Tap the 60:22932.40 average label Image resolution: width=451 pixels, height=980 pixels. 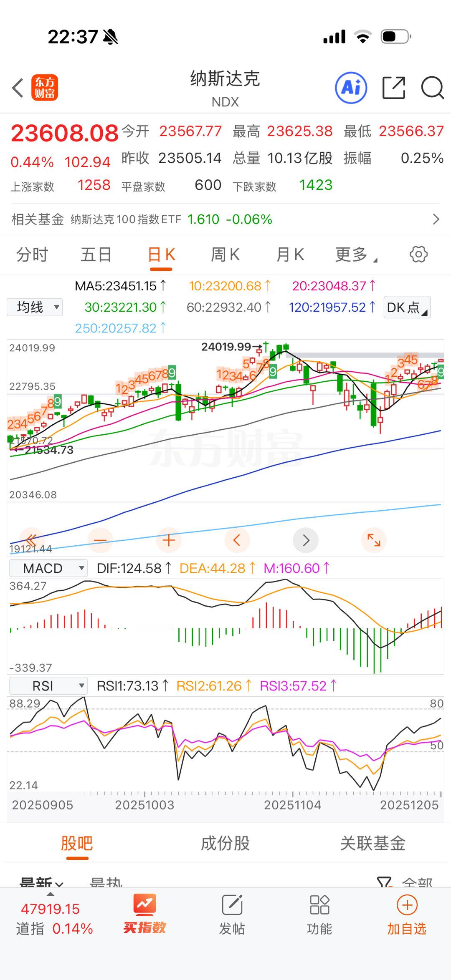pyautogui.click(x=228, y=307)
